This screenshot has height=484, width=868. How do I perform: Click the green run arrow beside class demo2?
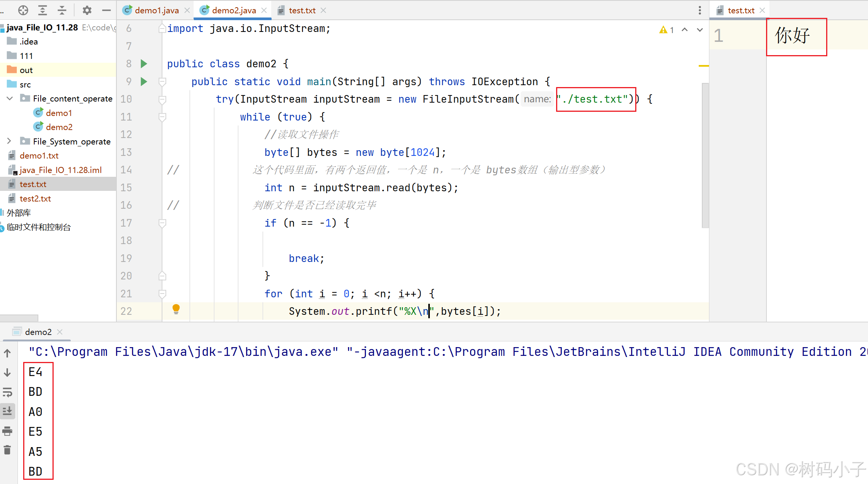(x=144, y=63)
